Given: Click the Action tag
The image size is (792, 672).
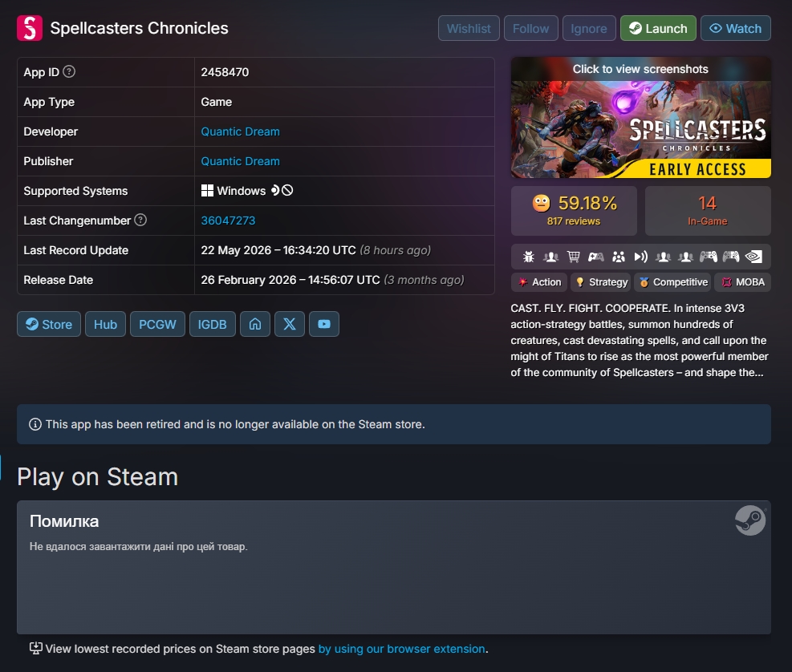Looking at the screenshot, I should click(539, 281).
